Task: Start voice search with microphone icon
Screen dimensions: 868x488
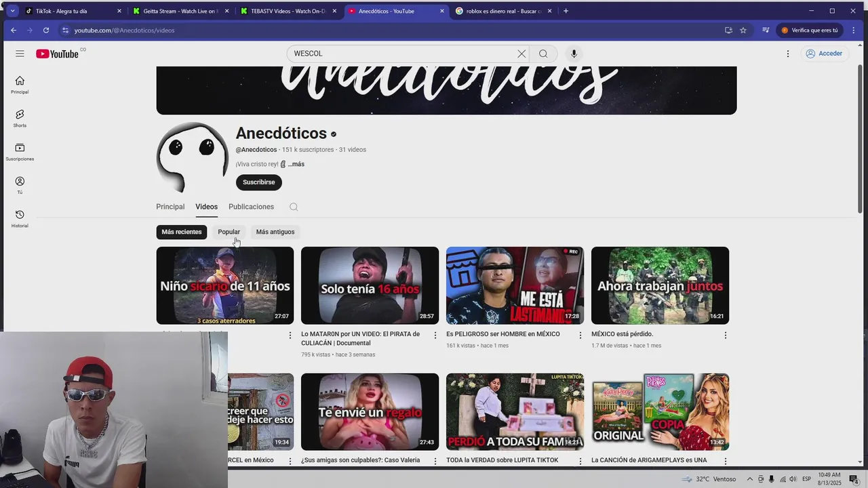Action: point(574,54)
